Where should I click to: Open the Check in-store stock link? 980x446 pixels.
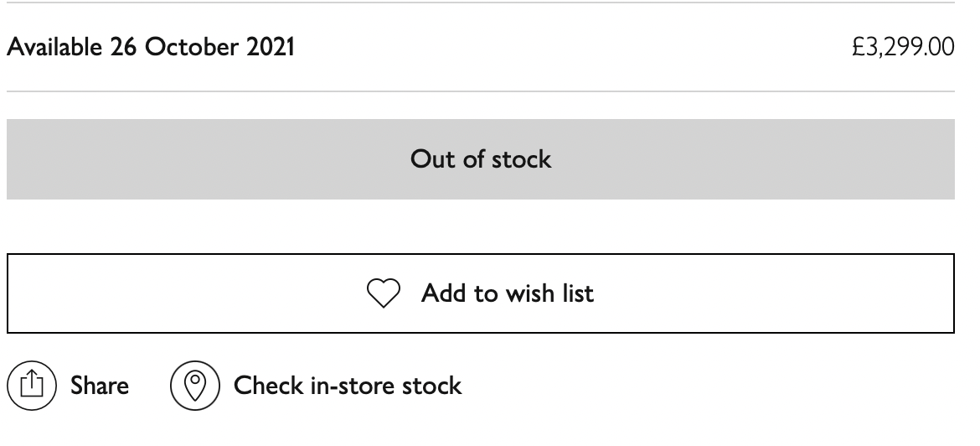pos(347,386)
